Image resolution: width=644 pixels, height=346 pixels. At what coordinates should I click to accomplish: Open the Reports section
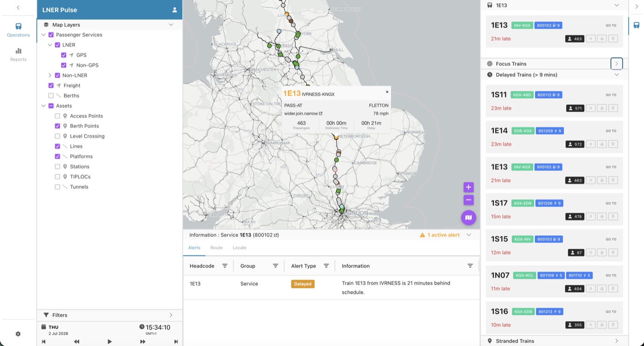[x=18, y=54]
